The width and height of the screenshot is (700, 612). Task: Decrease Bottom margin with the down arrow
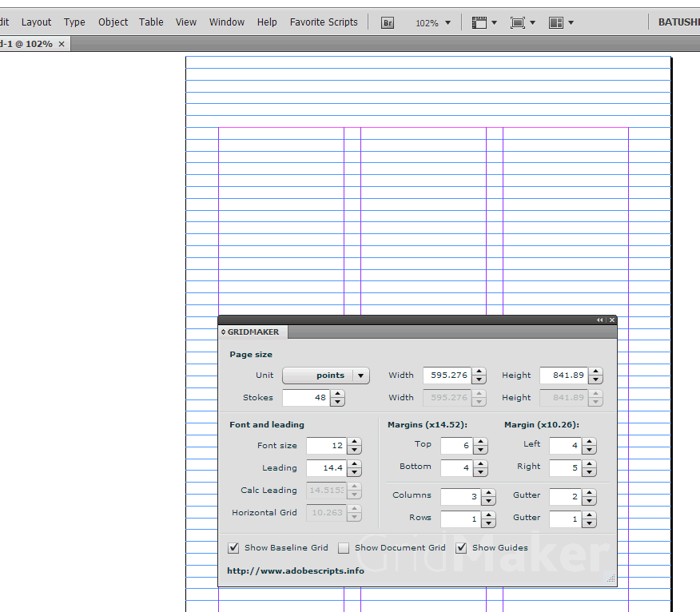480,472
